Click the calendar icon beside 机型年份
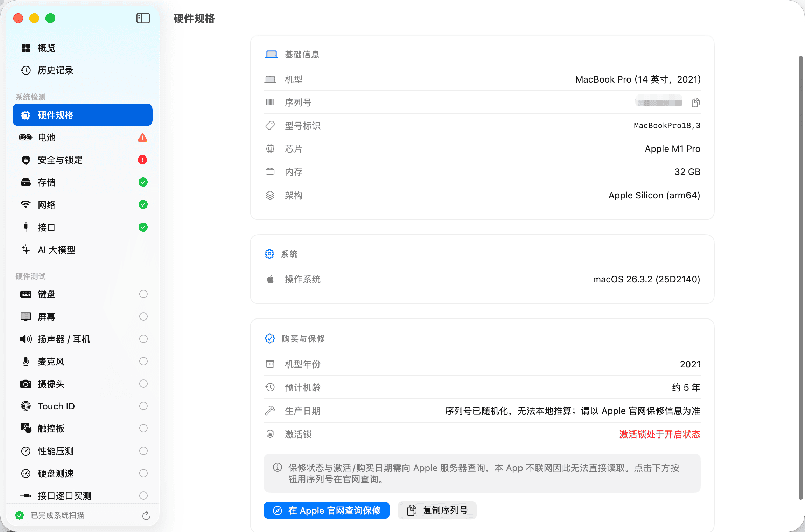This screenshot has height=532, width=805. coord(270,364)
